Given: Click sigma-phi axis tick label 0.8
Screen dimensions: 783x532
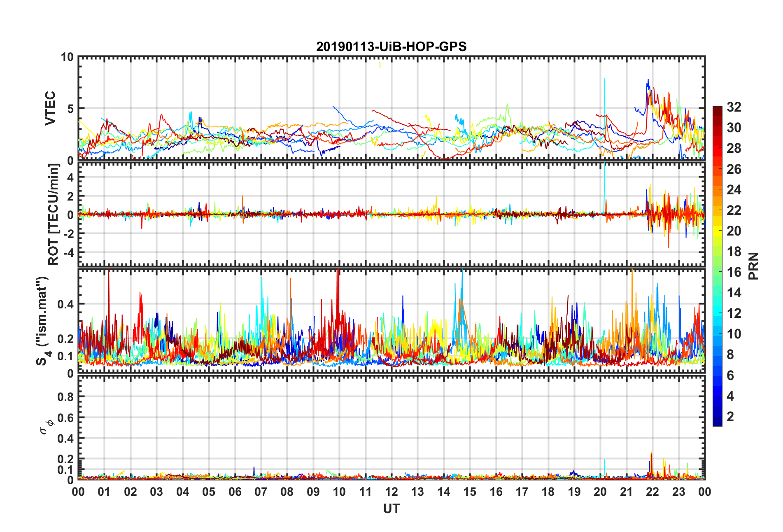Looking at the screenshot, I should click(x=66, y=397).
